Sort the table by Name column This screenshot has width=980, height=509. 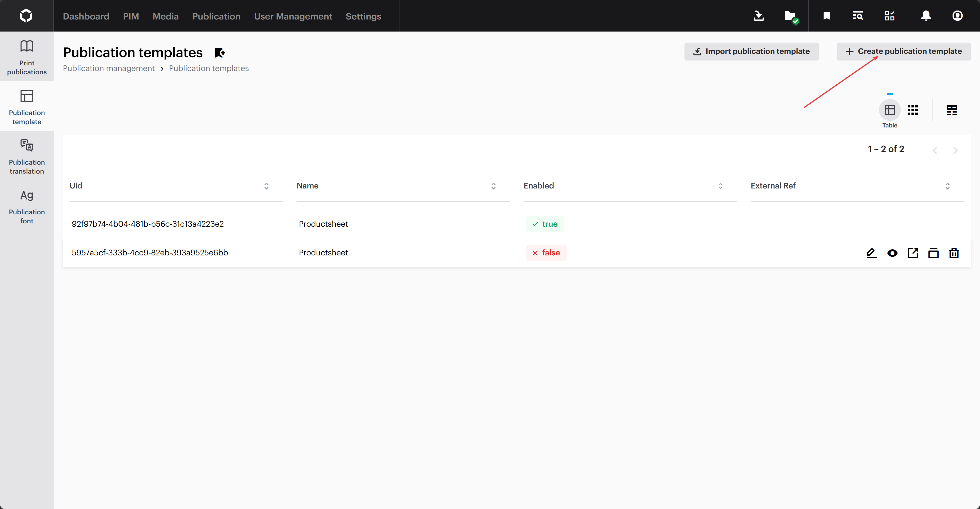493,186
